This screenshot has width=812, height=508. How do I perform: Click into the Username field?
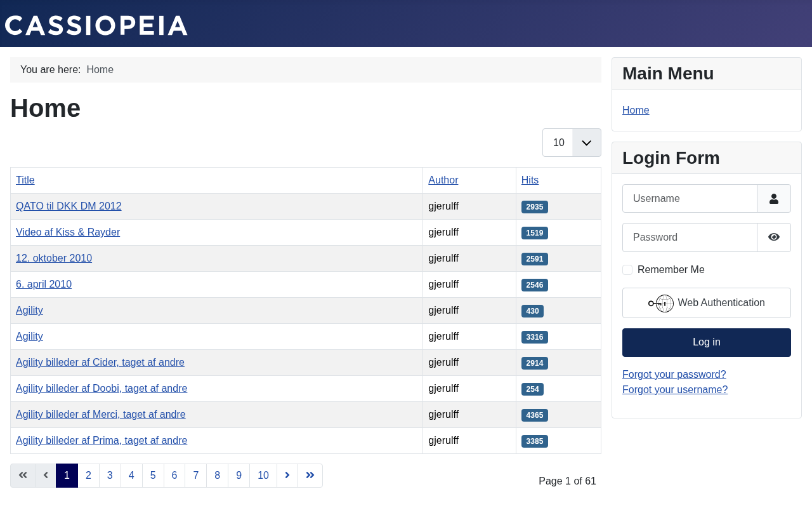(x=690, y=199)
